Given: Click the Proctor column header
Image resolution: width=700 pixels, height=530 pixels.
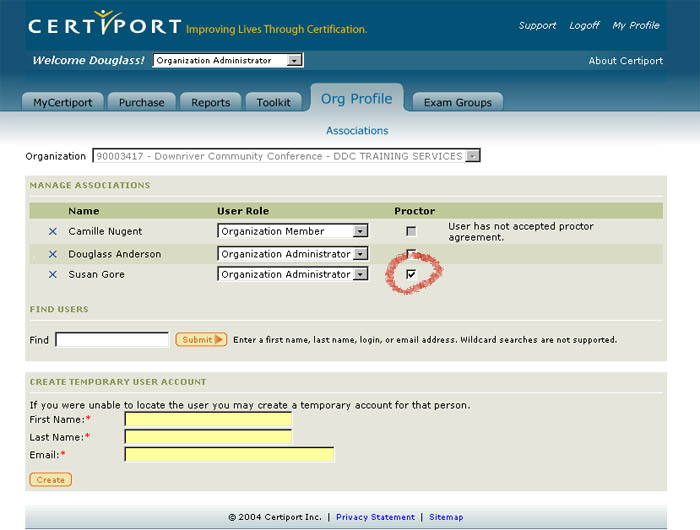Looking at the screenshot, I should pyautogui.click(x=415, y=211).
